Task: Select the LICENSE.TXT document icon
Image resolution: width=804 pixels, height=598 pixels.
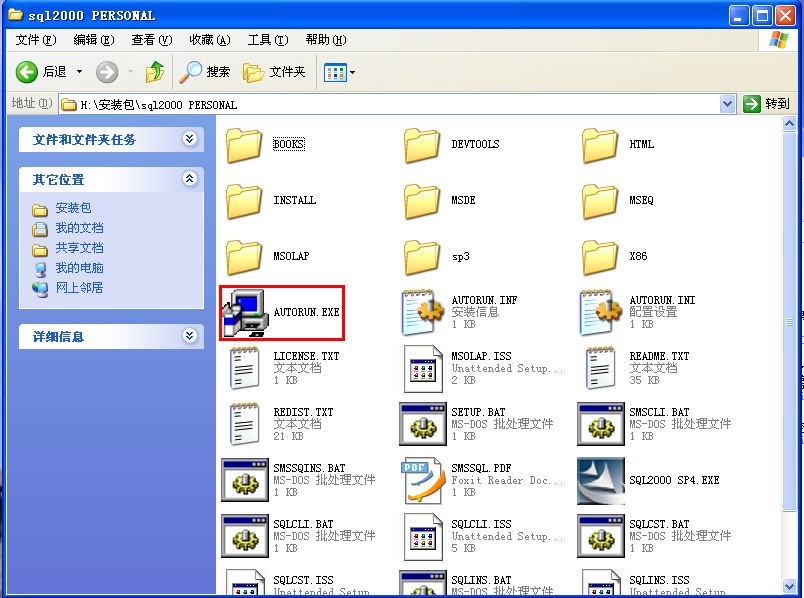Action: coord(244,368)
